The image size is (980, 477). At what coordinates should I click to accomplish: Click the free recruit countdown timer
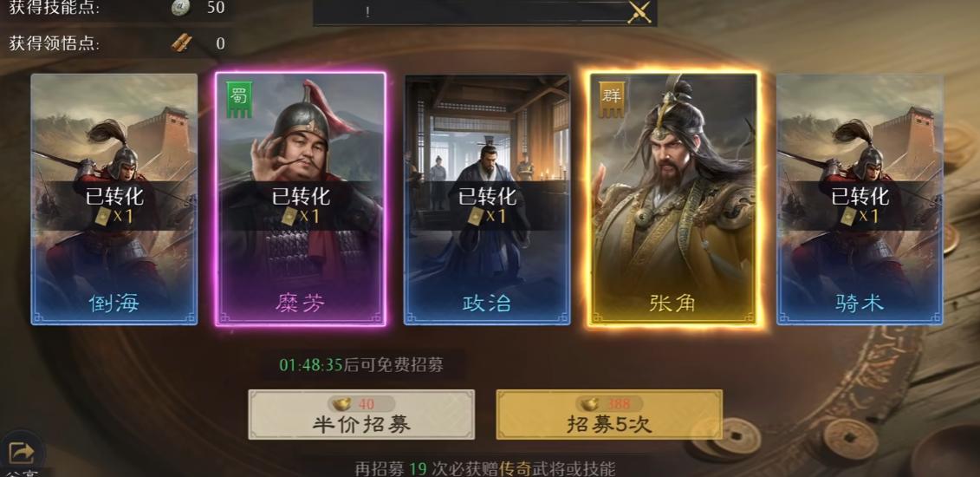coord(361,365)
